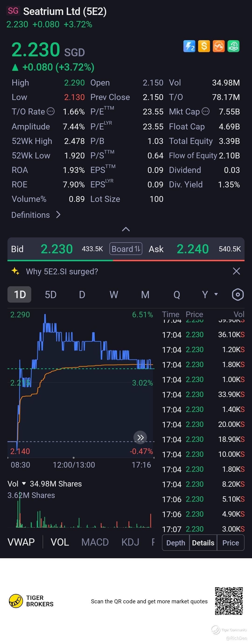The height and width of the screenshot is (644, 252).
Task: Tap the bid/ask ratio bar
Action: point(126,261)
